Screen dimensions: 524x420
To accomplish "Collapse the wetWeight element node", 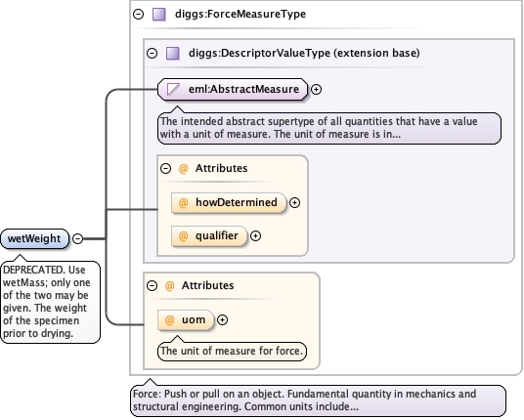I will tap(77, 238).
